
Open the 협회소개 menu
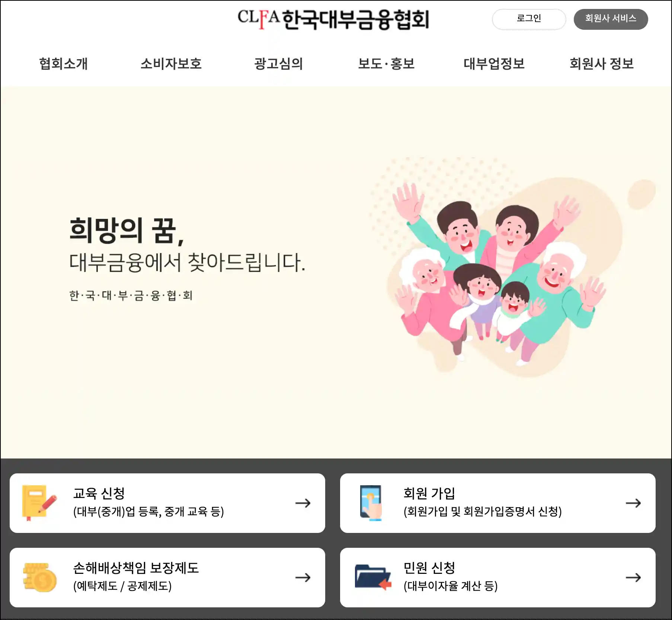pos(64,64)
